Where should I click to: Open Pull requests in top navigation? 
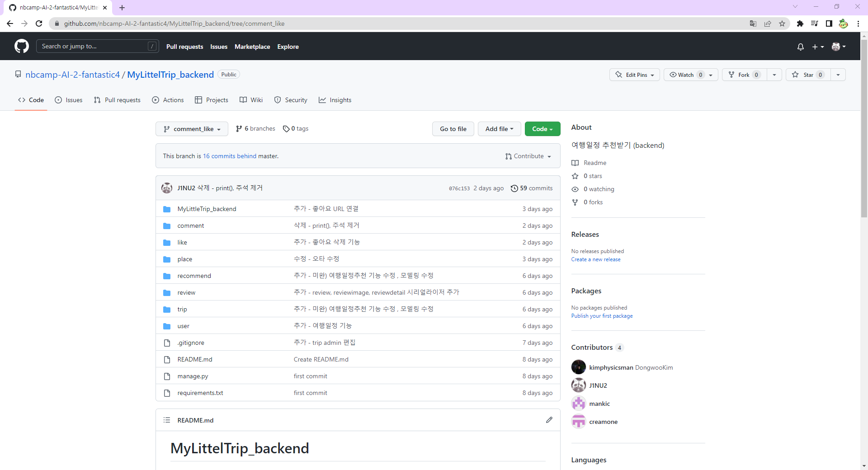pos(184,47)
